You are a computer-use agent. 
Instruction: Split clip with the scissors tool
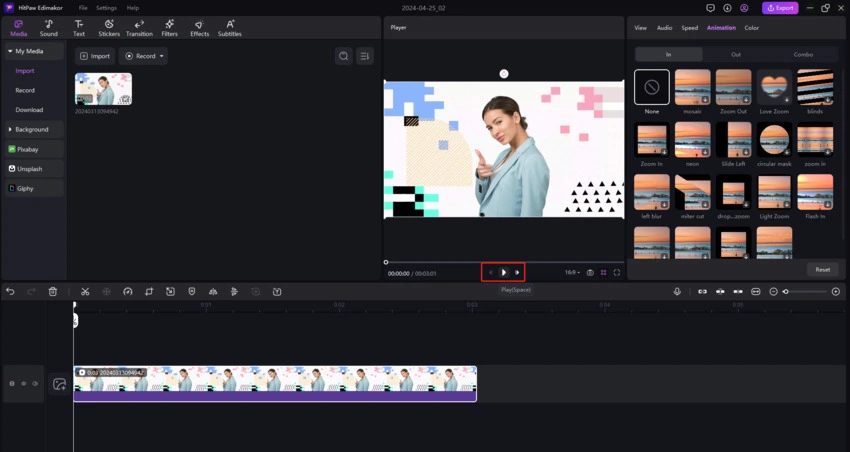(85, 292)
